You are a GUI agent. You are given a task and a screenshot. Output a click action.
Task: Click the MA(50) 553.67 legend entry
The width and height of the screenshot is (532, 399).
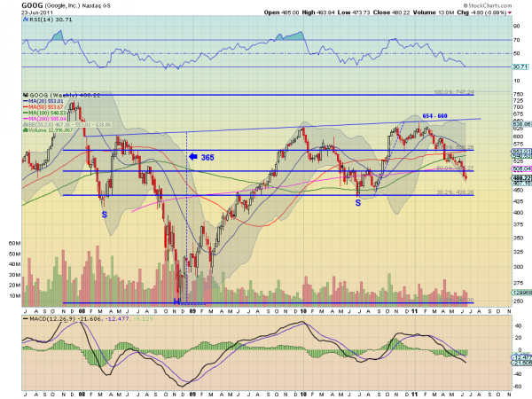pos(43,107)
